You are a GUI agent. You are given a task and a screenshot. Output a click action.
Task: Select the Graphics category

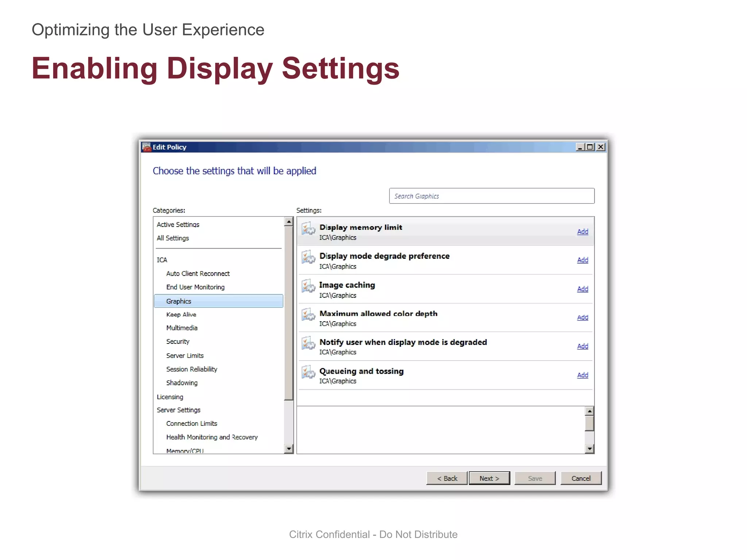(x=218, y=301)
